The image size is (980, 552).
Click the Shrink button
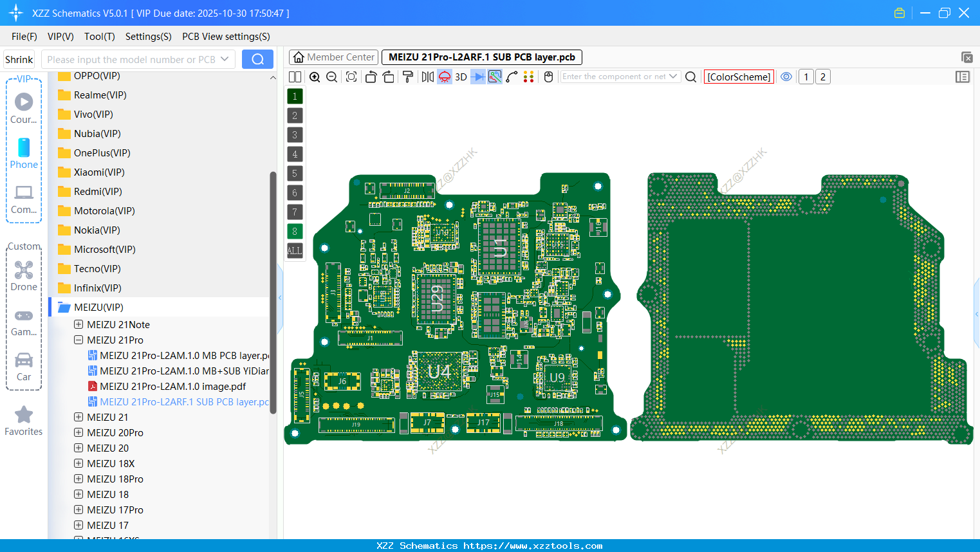(19, 59)
